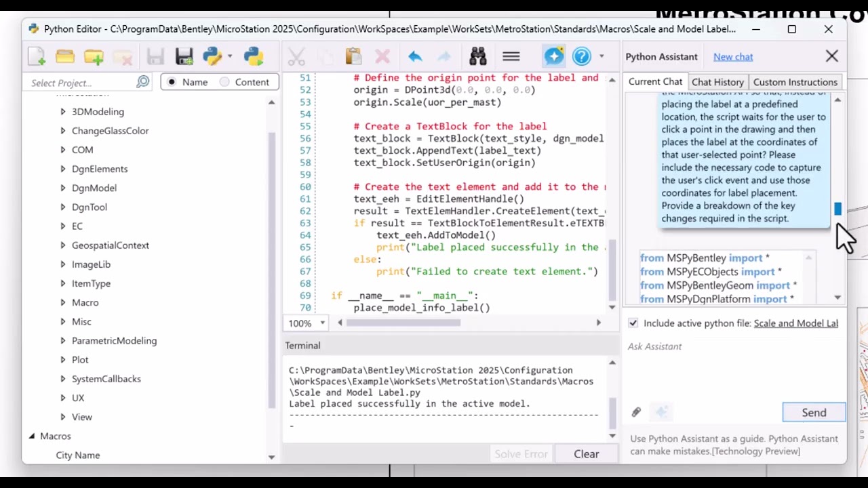
Task: Click the New File icon in toolbar
Action: point(37,56)
